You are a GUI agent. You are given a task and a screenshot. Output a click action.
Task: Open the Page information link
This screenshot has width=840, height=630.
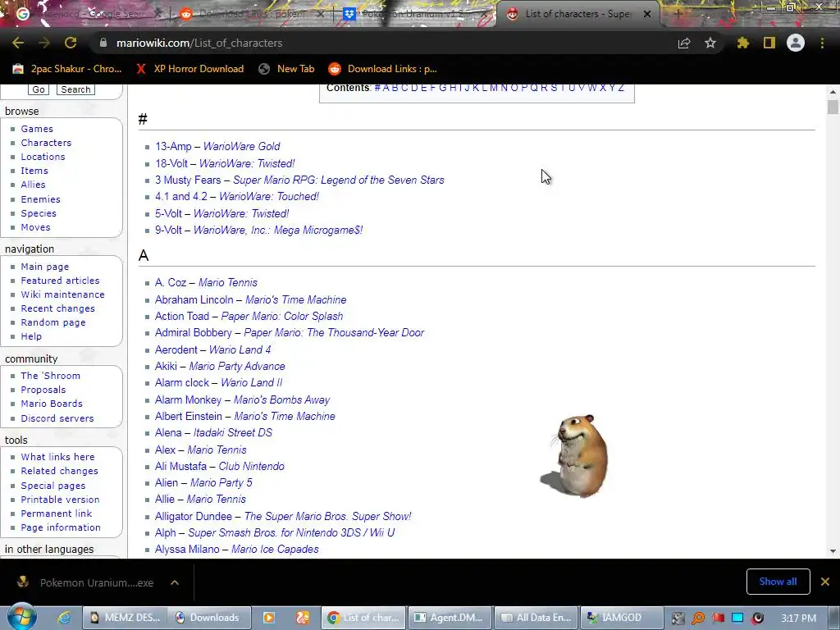(61, 527)
